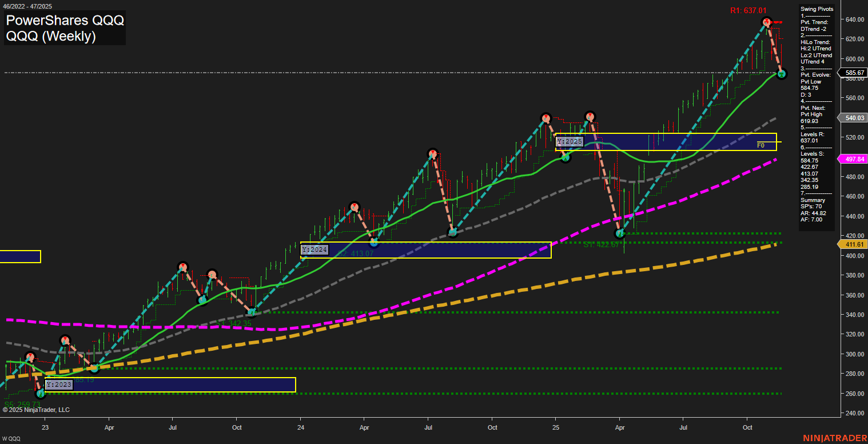Click the orange 411.61 price axis tag
Image resolution: width=868 pixels, height=444 pixels.
(854, 244)
